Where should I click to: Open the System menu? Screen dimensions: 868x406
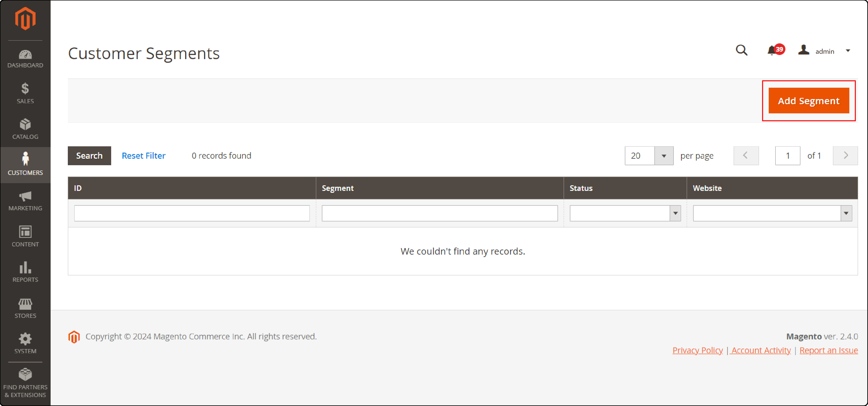click(x=25, y=343)
